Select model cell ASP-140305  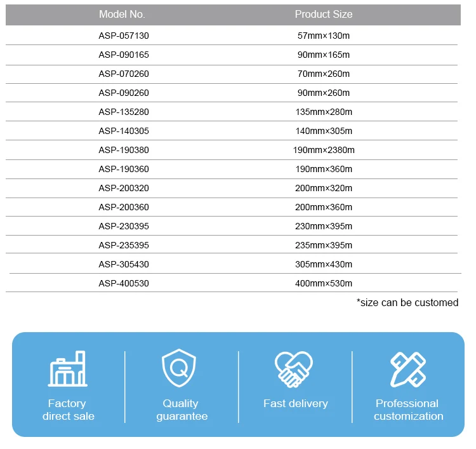coord(124,131)
